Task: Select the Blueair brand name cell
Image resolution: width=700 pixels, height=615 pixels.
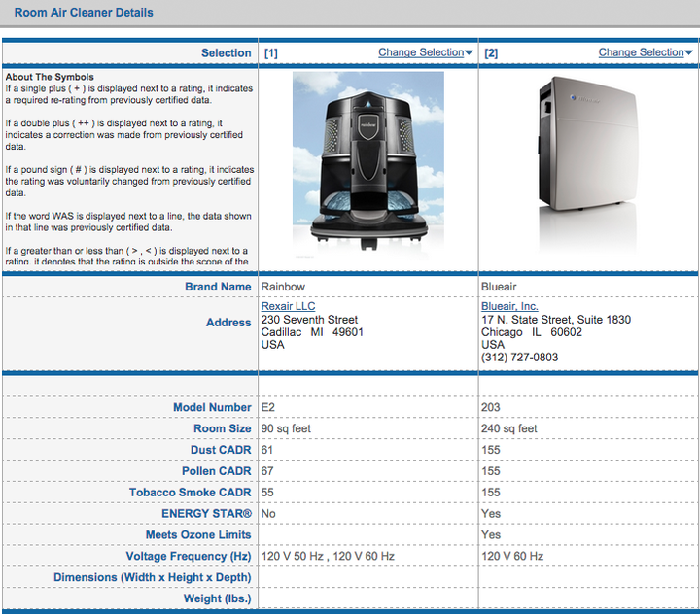Action: (499, 287)
